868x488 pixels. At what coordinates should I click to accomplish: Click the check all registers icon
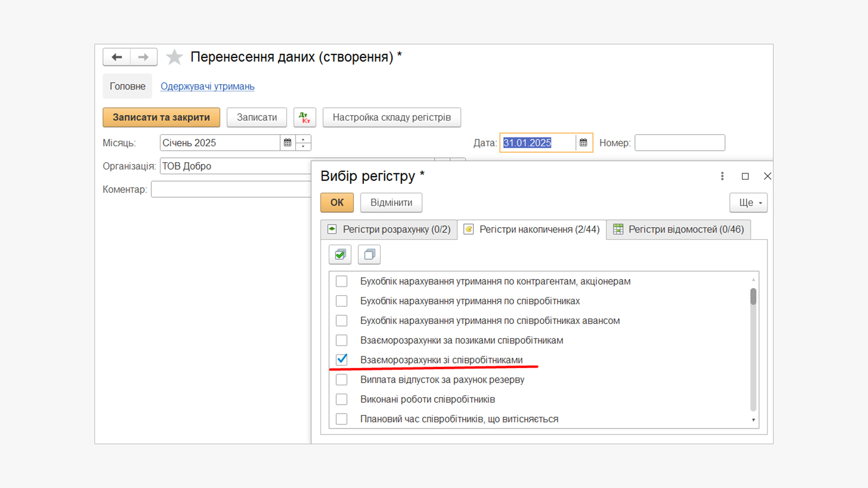click(x=340, y=254)
